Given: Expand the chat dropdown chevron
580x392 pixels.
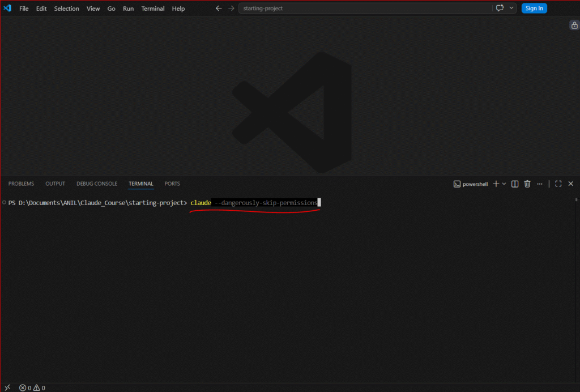Looking at the screenshot, I should (511, 8).
